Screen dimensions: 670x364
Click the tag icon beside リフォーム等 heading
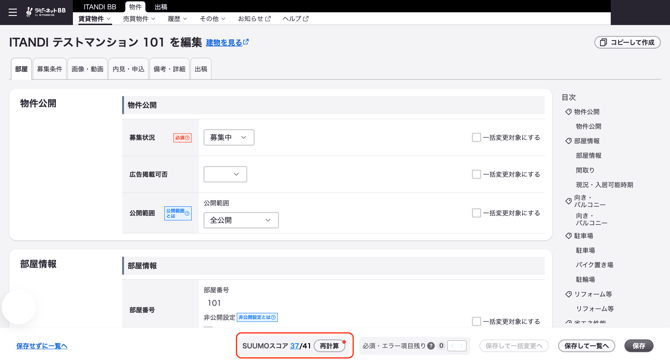pyautogui.click(x=568, y=294)
